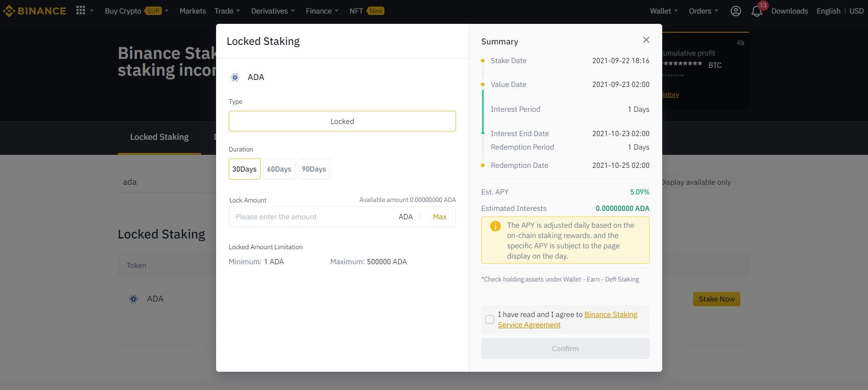Click the Lock Amount input field
Screen dimensions: 868x390
(311, 217)
